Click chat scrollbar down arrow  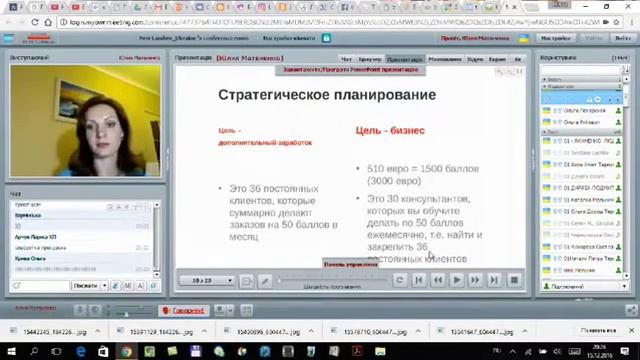click(156, 275)
